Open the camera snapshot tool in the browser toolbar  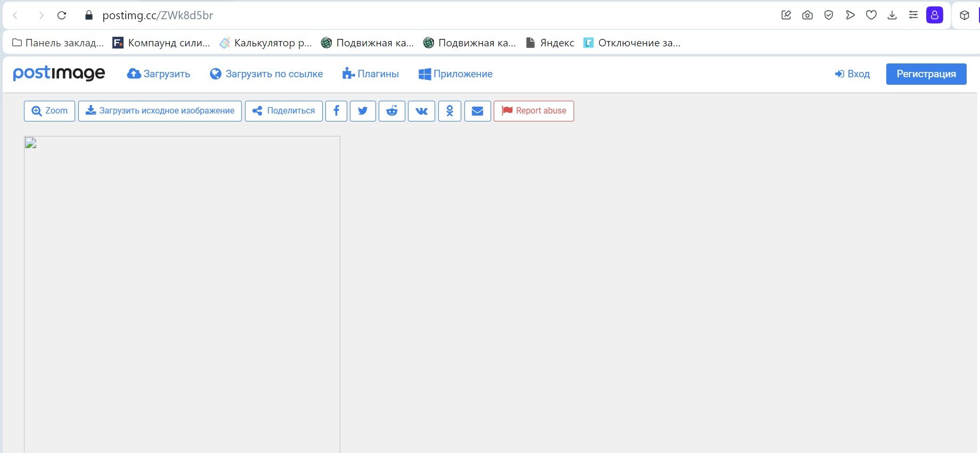tap(807, 15)
